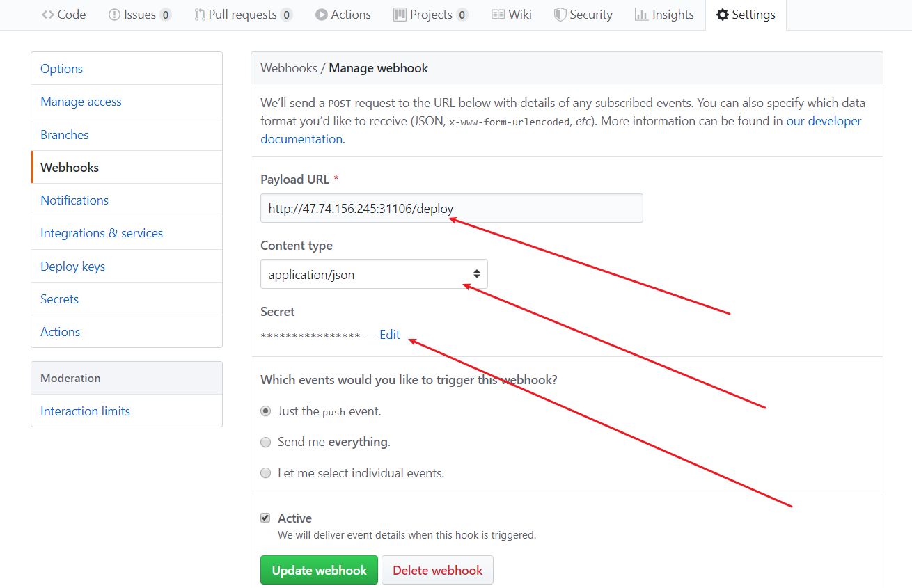Enable 'Let me select individual events'

[x=265, y=472]
